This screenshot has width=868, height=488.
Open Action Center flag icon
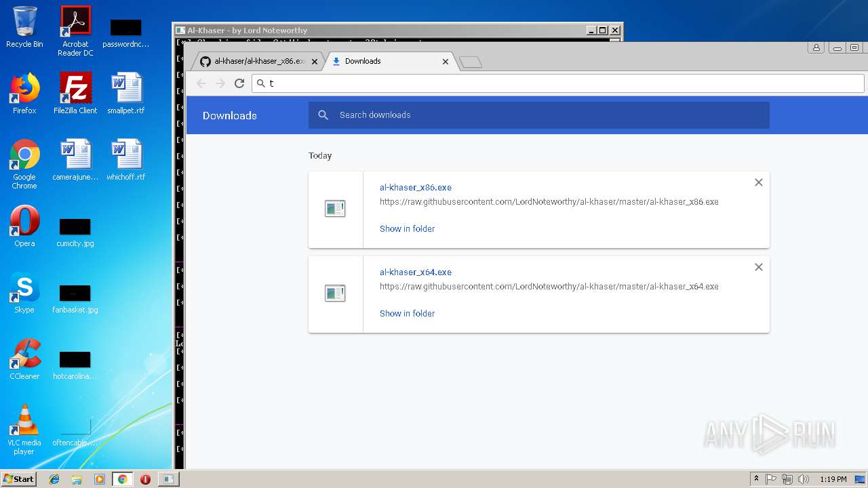pyautogui.click(x=771, y=479)
